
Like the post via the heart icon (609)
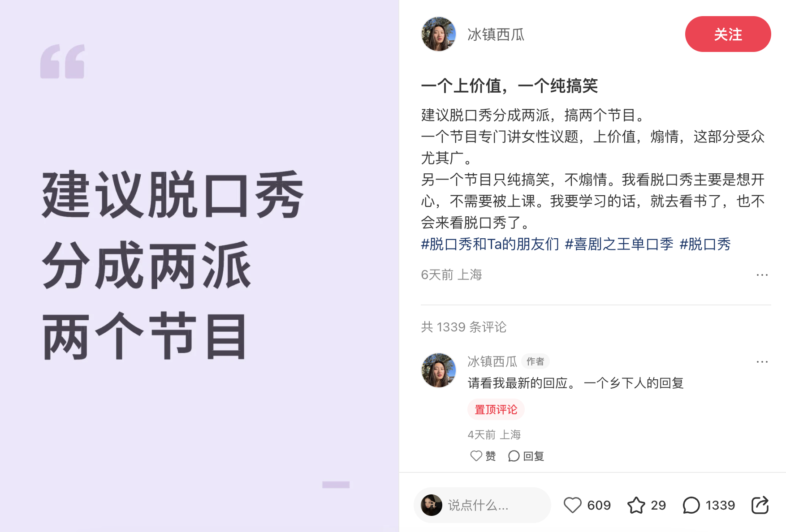coord(572,505)
